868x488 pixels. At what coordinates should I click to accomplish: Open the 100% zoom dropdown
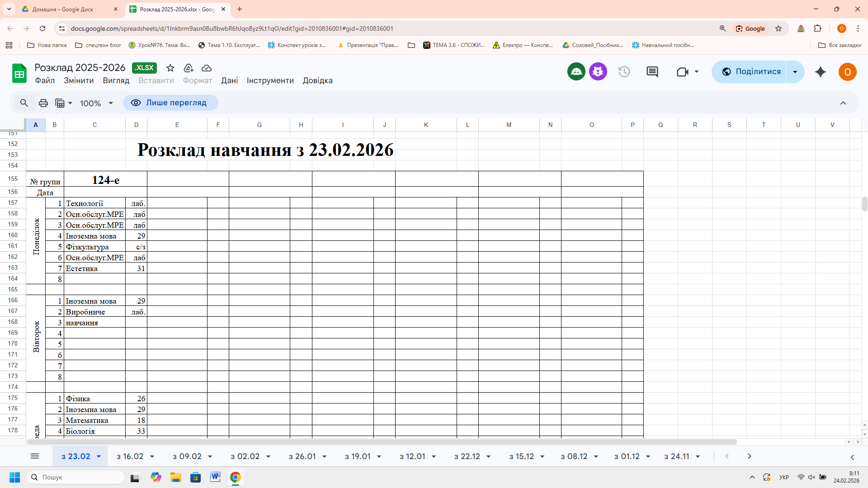pos(96,103)
